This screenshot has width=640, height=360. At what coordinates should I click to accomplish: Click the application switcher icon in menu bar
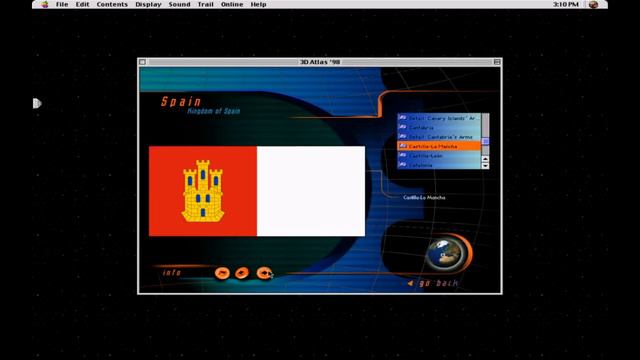coord(593,4)
